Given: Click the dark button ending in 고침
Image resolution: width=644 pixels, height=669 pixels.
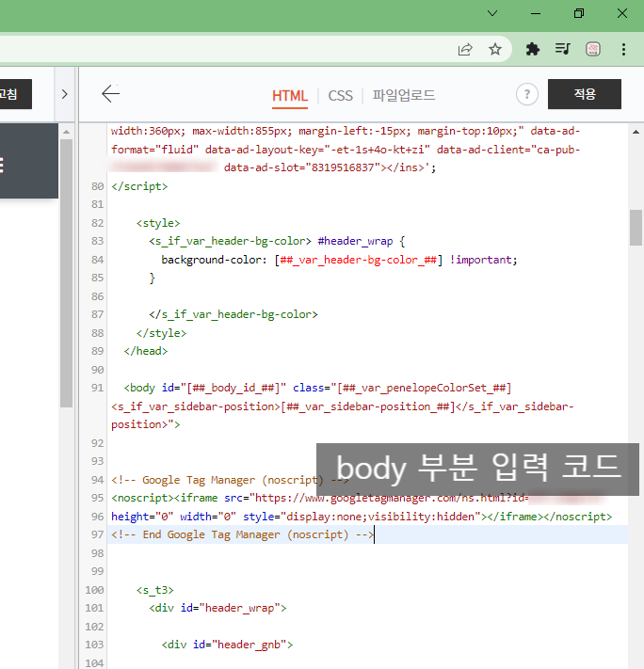Looking at the screenshot, I should 15,94.
